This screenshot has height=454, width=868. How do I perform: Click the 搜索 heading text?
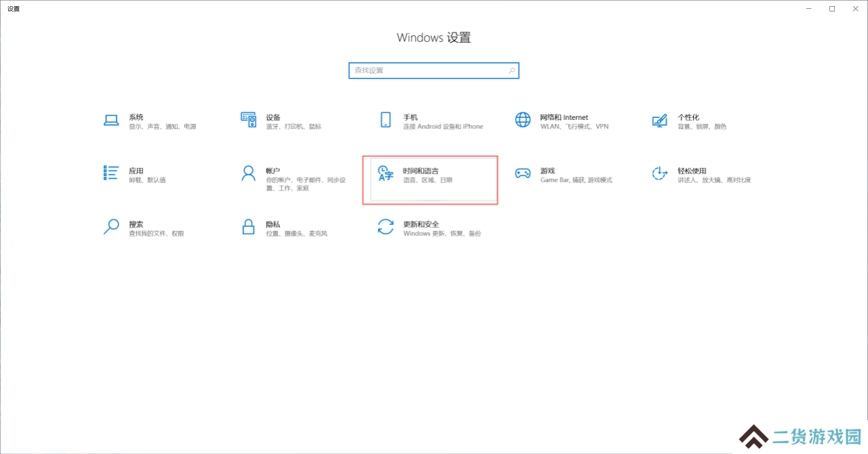tap(136, 224)
